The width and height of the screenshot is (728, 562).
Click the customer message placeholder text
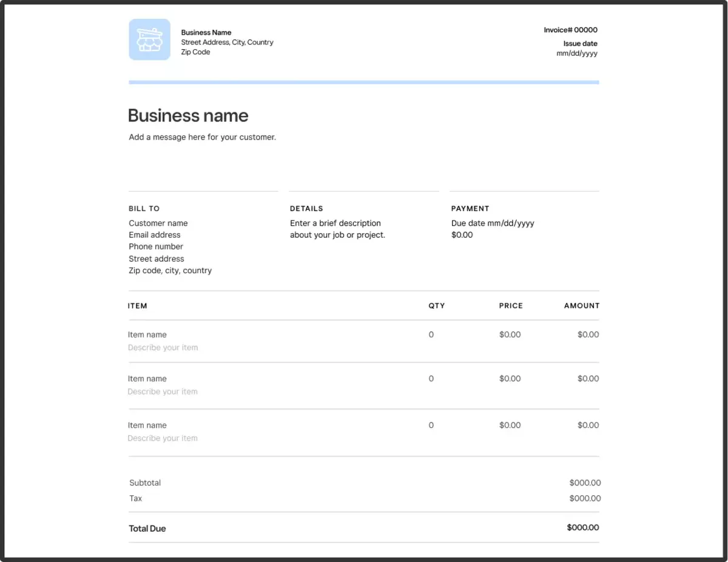202,137
